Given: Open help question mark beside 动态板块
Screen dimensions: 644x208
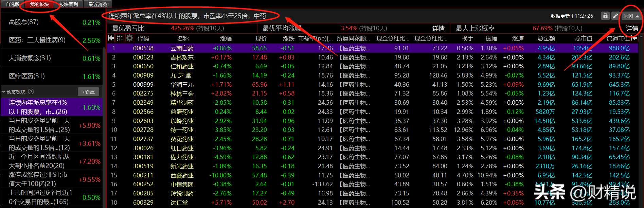Looking at the screenshot, I should [31, 91].
